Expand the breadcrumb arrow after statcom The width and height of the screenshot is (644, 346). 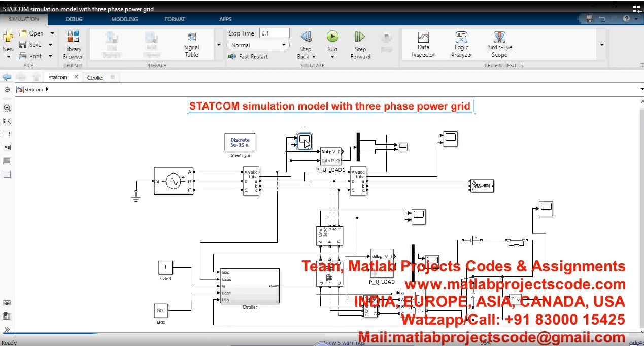point(47,90)
